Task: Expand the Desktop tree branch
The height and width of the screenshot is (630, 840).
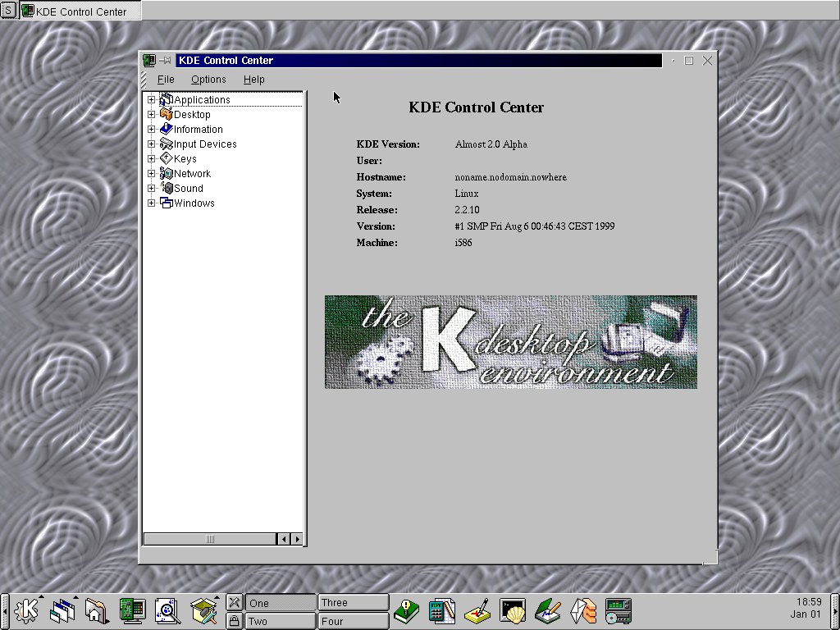Action: (151, 114)
